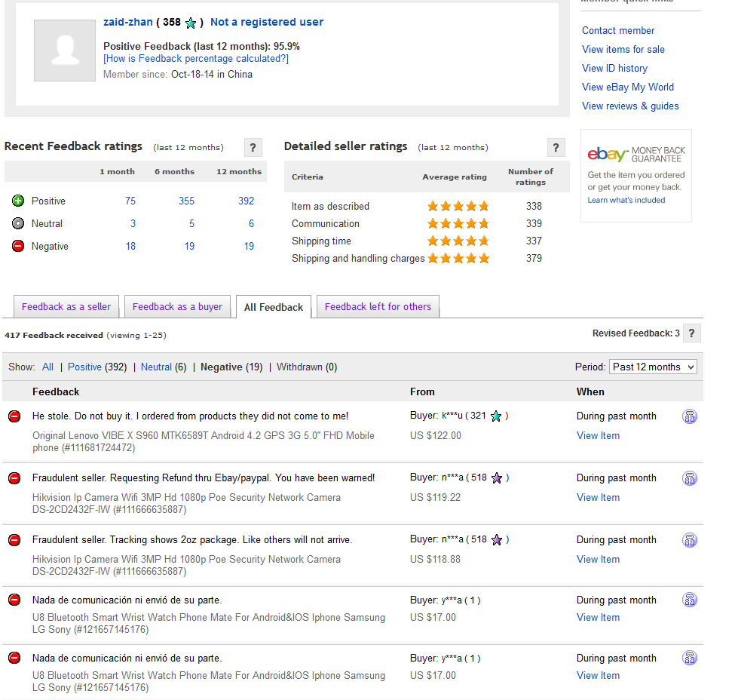Click the star rating for Shipping time
This screenshot has width=735, height=700.
point(458,241)
